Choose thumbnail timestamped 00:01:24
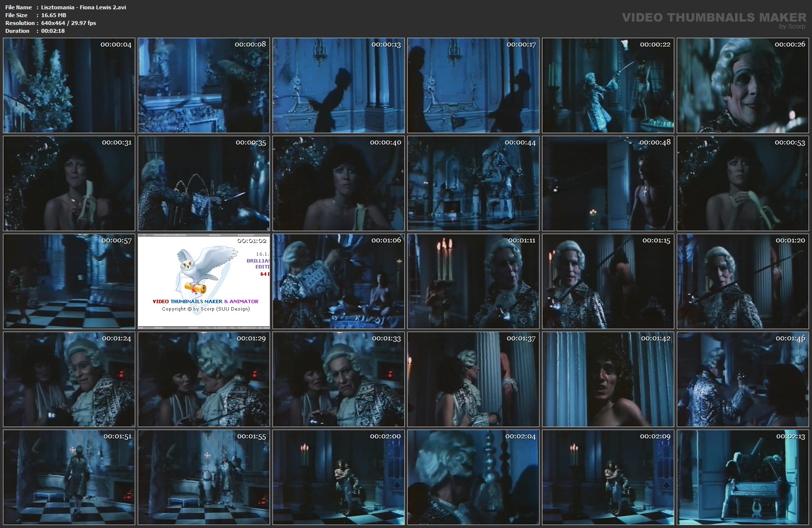 click(69, 380)
